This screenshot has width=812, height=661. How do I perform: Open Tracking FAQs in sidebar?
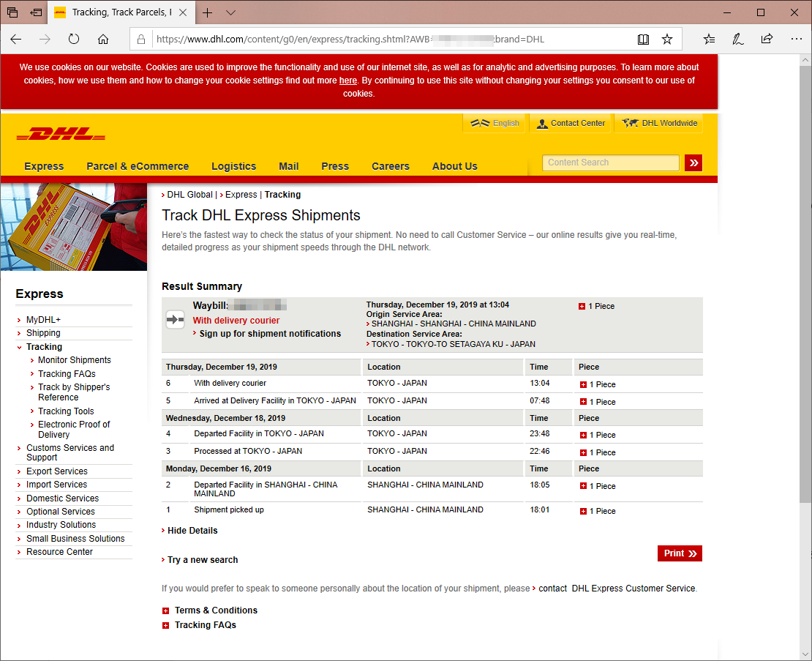pyautogui.click(x=67, y=374)
